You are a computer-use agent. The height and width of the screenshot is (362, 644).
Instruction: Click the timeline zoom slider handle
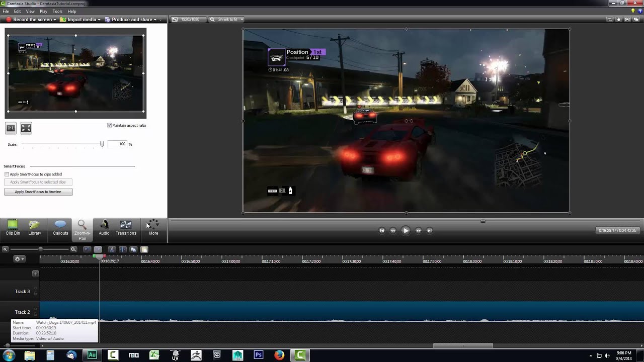[40, 249]
